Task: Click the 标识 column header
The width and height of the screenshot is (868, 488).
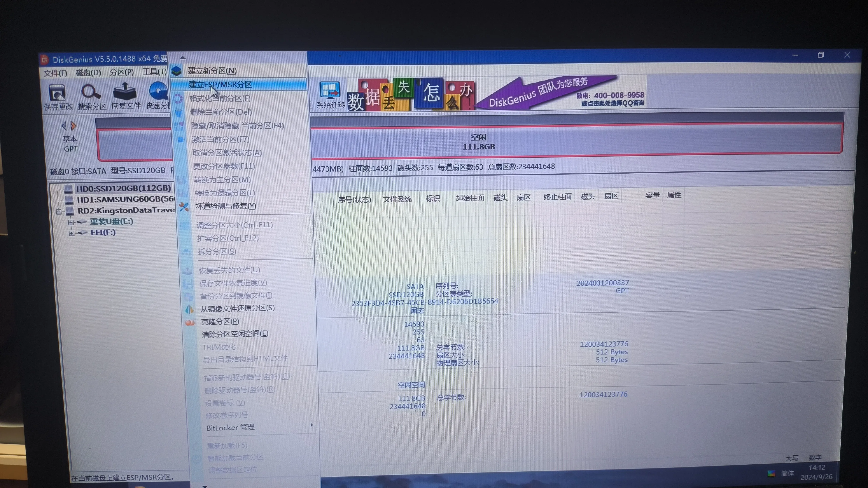Action: pos(433,198)
